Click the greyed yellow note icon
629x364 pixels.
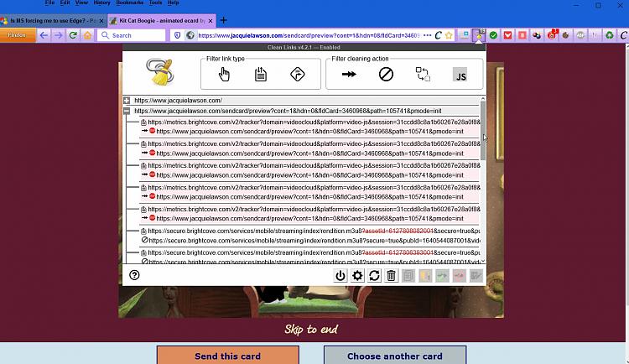point(425,276)
